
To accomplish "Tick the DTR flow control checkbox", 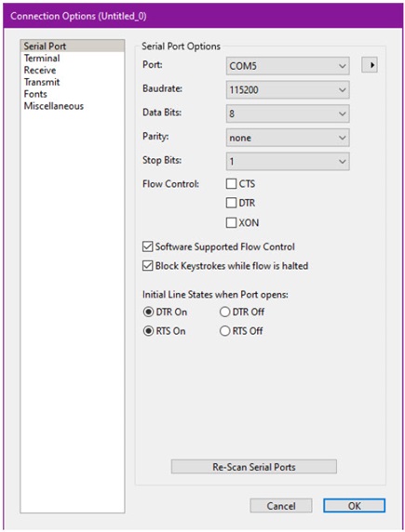I will tap(232, 203).
